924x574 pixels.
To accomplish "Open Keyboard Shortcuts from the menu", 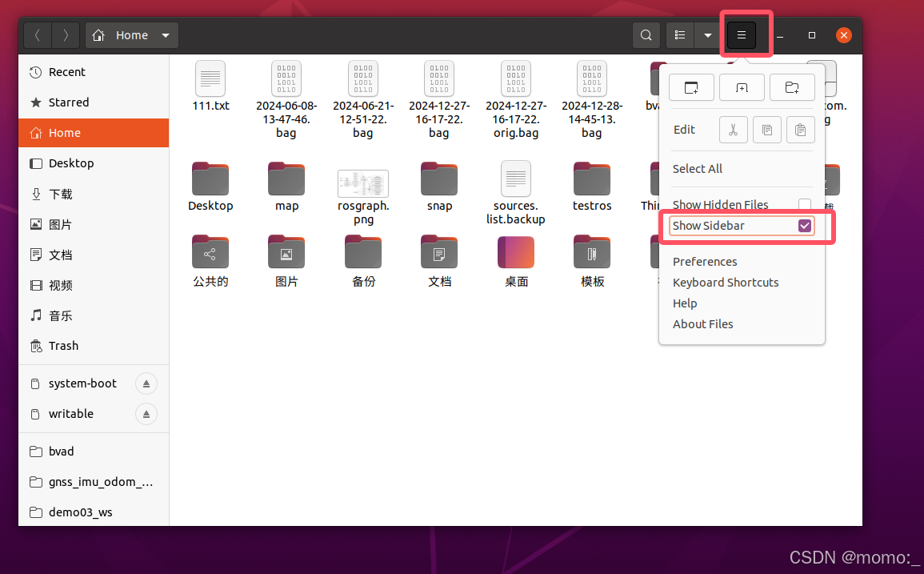I will coord(726,282).
